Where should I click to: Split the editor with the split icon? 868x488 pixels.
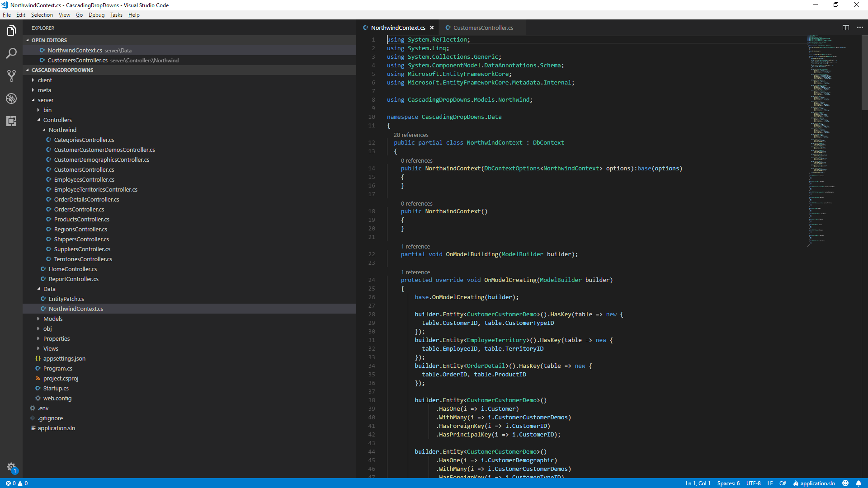coord(846,28)
